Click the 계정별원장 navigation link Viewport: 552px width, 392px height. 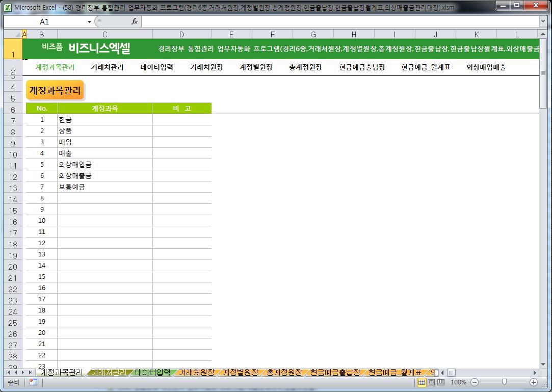256,67
